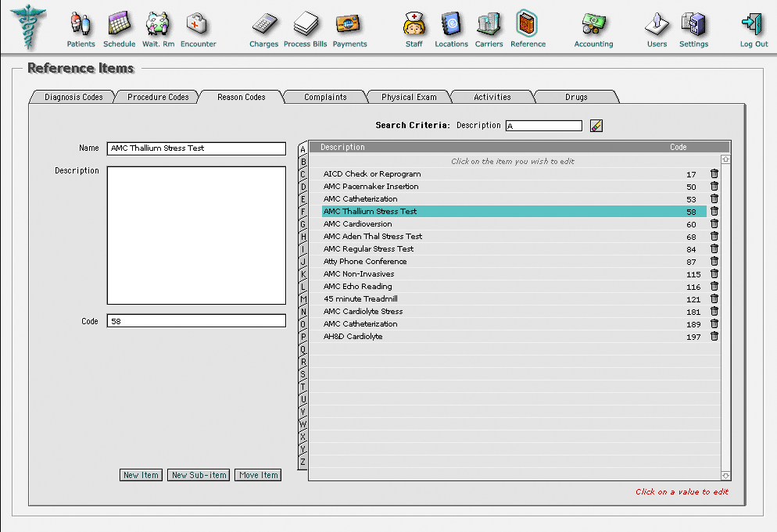This screenshot has height=532, width=777.
Task: Click the Log Out door icon
Action: tap(753, 23)
